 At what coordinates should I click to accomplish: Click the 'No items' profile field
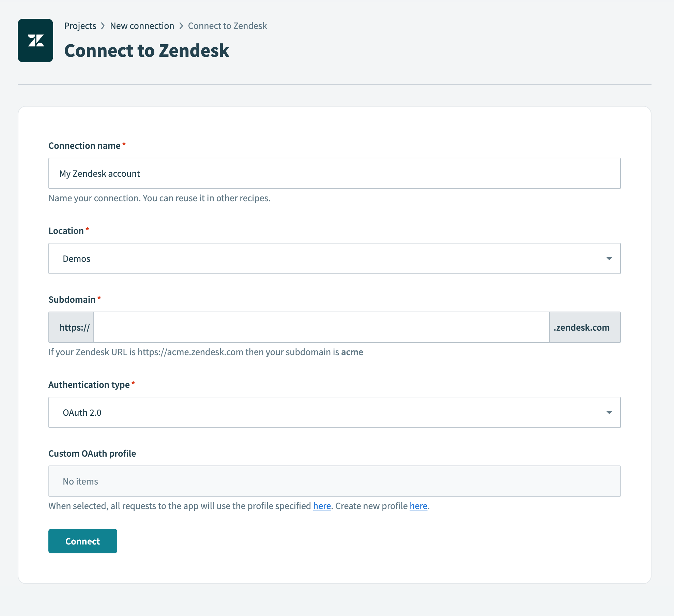[x=80, y=481]
